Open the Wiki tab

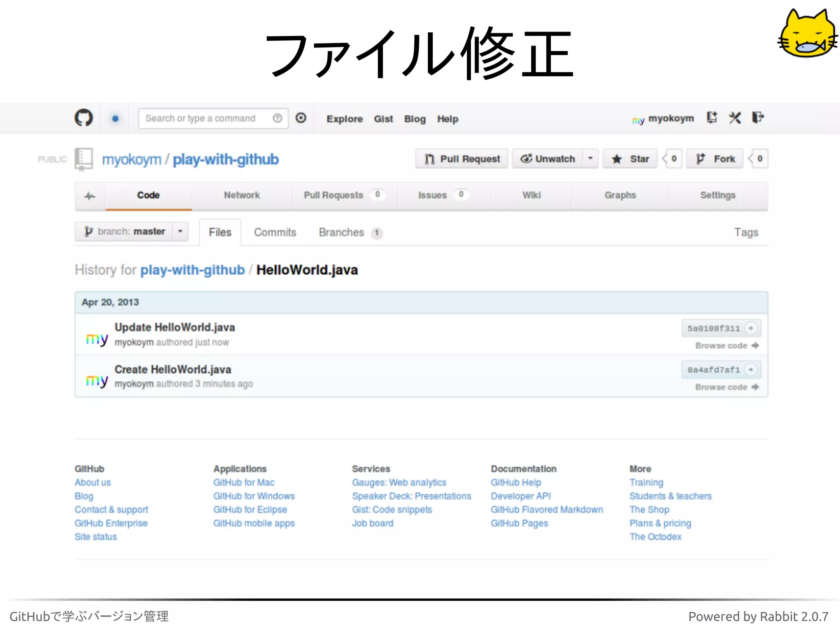tap(532, 195)
